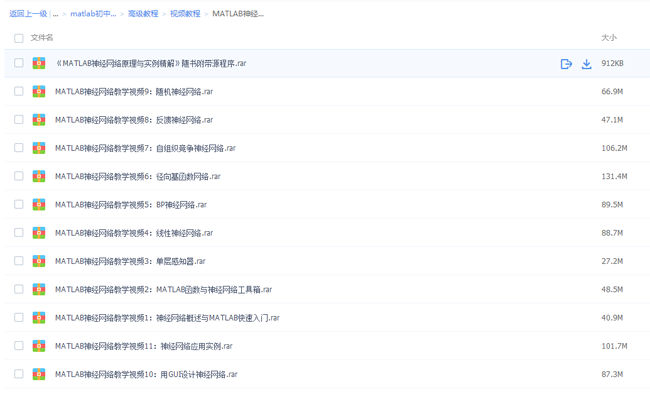The height and width of the screenshot is (399, 650).
Task: Click the 27.2M size value
Action: point(612,261)
